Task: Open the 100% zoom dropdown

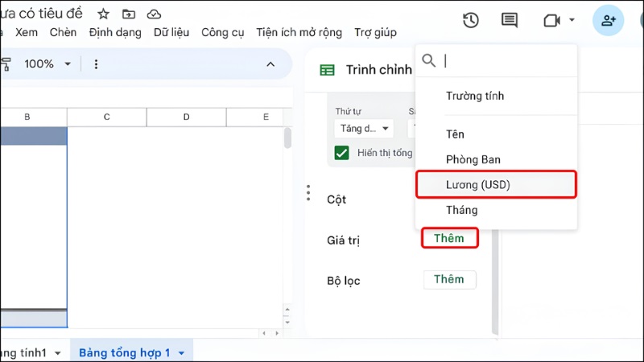Action: pyautogui.click(x=47, y=64)
